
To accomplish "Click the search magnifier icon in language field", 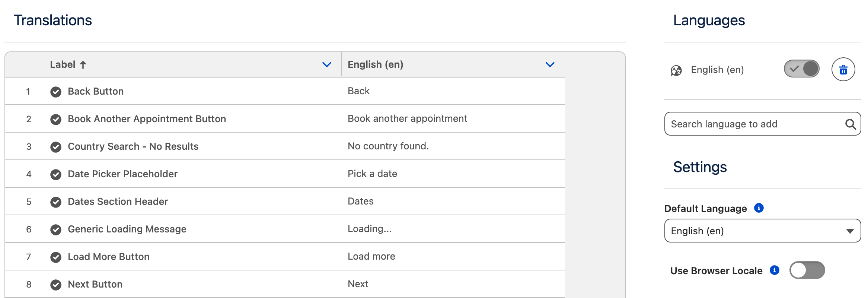I will point(851,124).
